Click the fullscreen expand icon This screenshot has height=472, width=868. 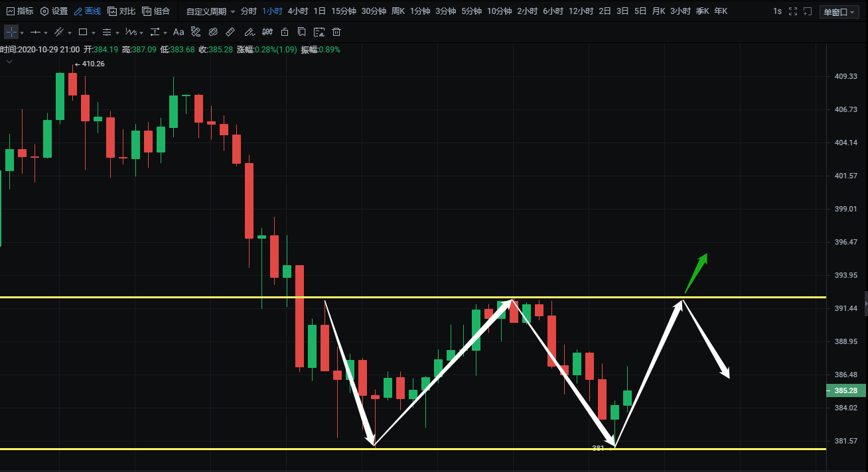(792, 11)
